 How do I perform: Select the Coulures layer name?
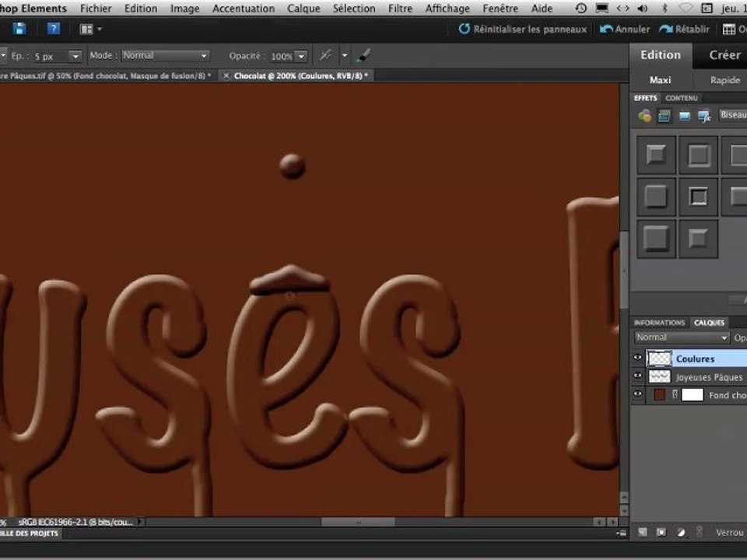pyautogui.click(x=695, y=359)
